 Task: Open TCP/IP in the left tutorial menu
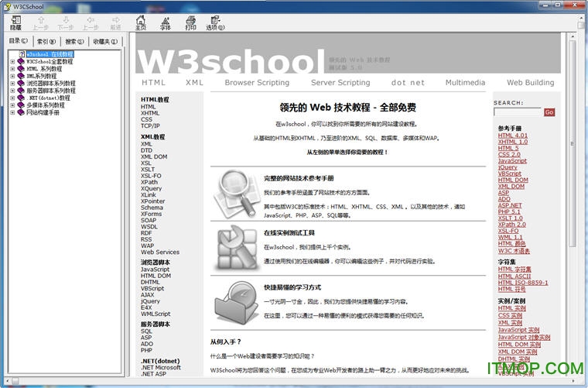150,126
